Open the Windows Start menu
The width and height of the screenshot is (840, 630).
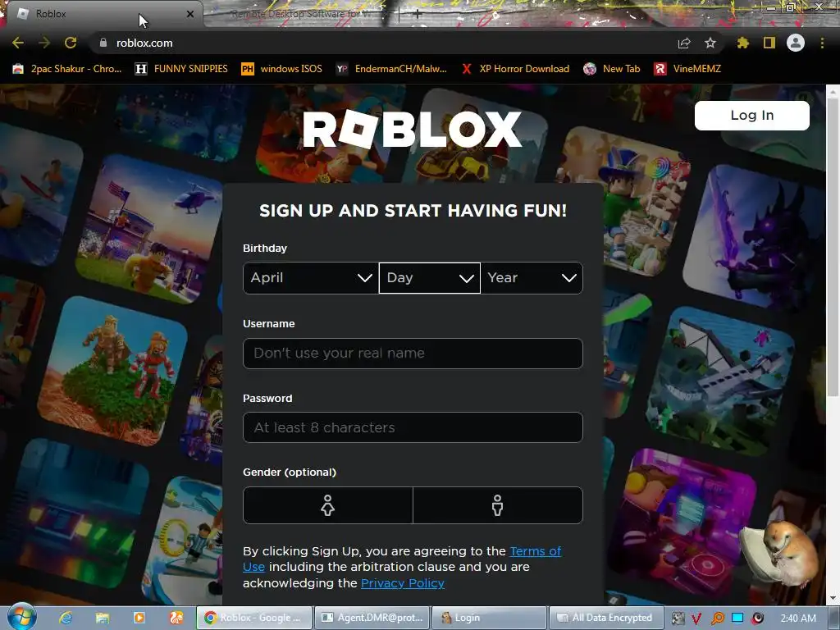21,617
